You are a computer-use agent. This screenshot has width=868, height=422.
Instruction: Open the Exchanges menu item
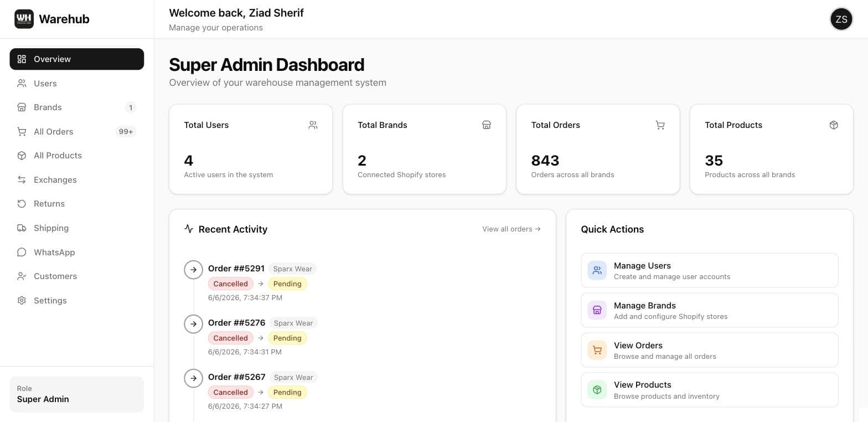pyautogui.click(x=77, y=179)
